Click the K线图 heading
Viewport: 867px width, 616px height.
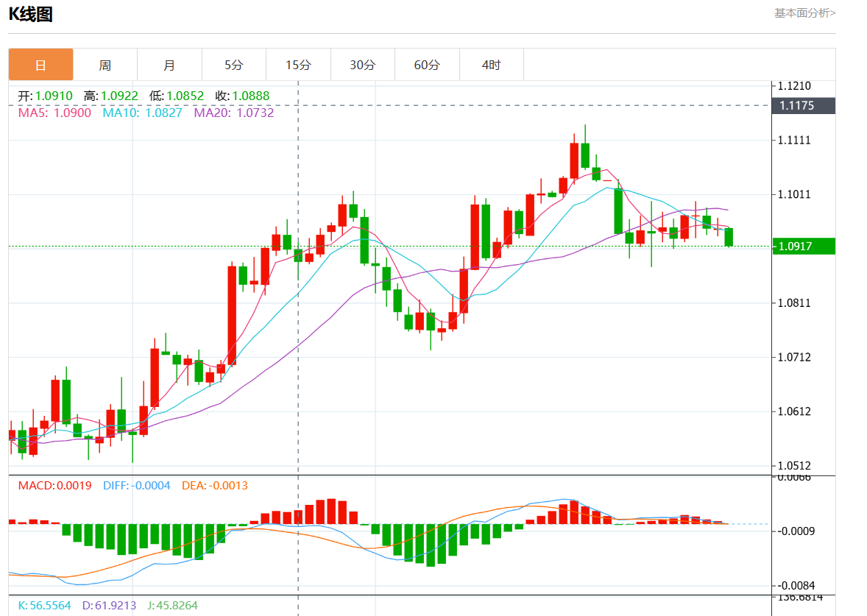coord(30,14)
